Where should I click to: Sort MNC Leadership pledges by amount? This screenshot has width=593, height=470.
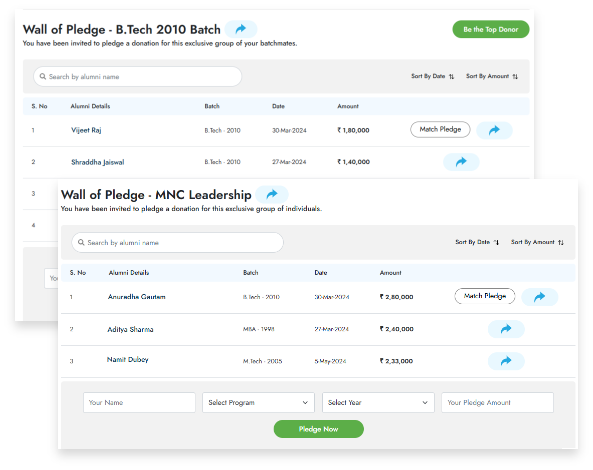tap(537, 242)
